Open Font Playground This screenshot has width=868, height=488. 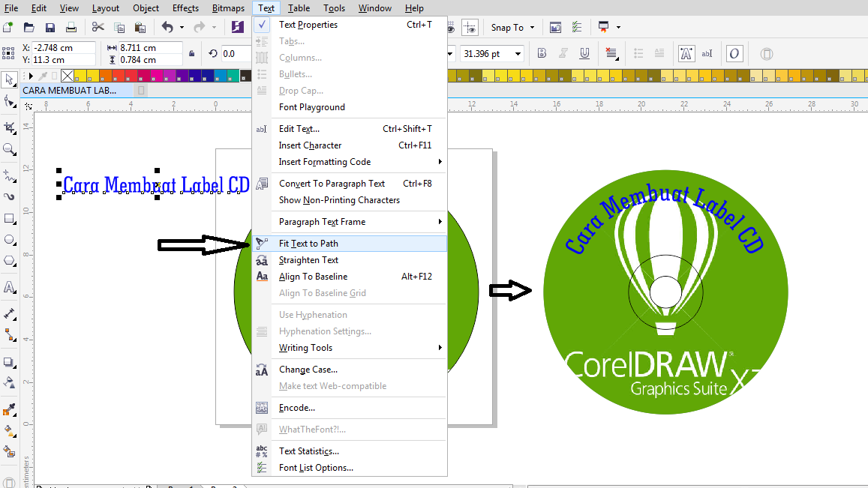click(x=350, y=106)
